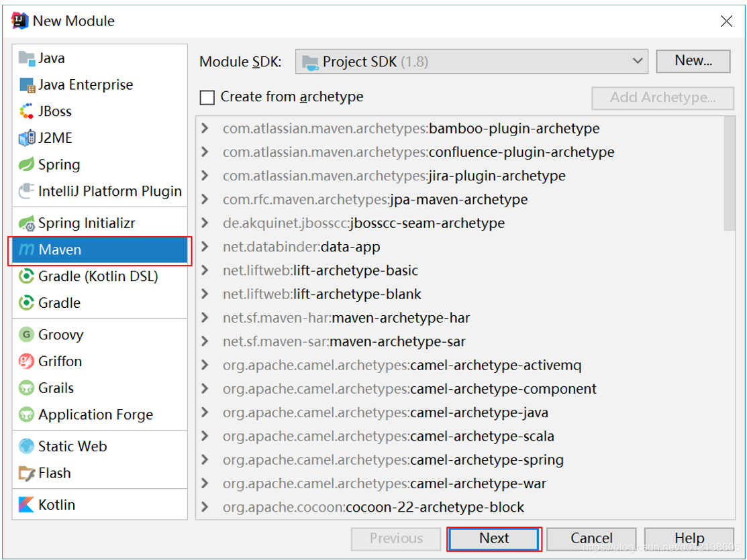
Task: Expand the bamboo-plugin-archetype tree node
Action: 205,128
